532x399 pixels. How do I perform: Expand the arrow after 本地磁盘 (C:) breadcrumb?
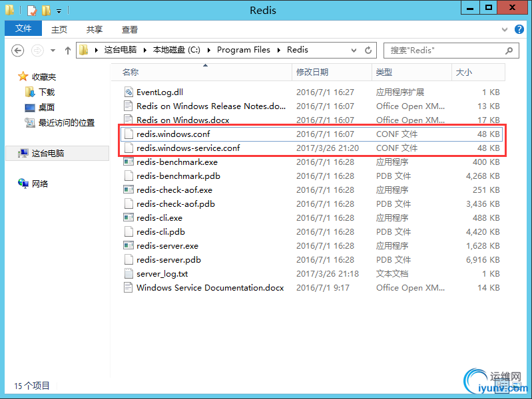209,50
